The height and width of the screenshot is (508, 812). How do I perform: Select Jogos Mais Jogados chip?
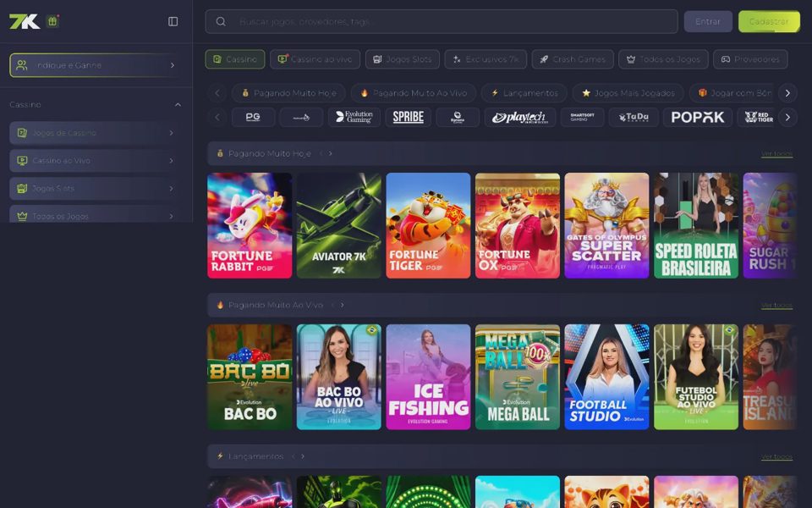point(628,93)
